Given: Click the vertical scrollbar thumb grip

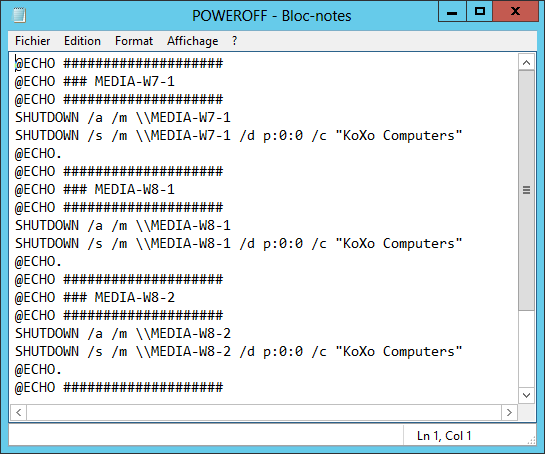Looking at the screenshot, I should pyautogui.click(x=526, y=190).
